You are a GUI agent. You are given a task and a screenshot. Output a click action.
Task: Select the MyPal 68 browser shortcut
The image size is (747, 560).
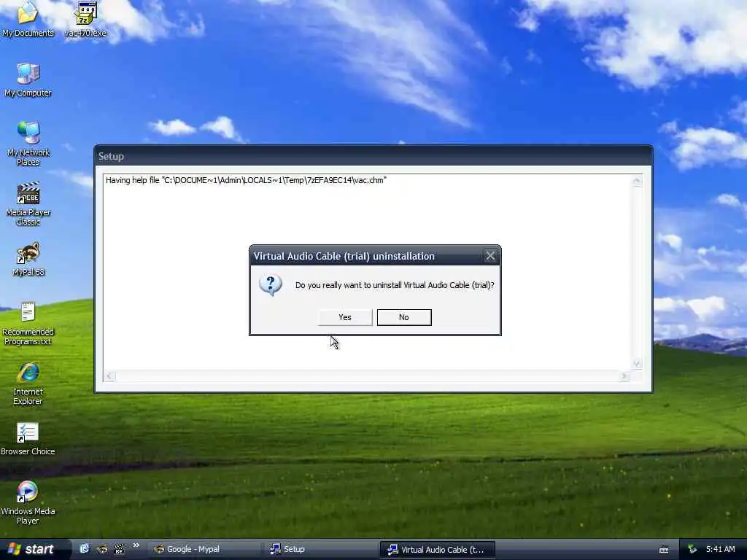point(28,260)
